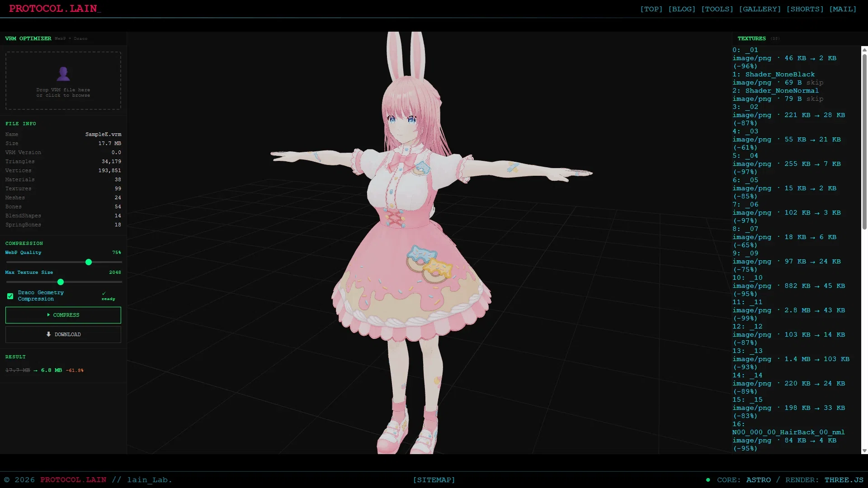Image resolution: width=868 pixels, height=488 pixels.
Task: Select the SampleE.vrm file name
Action: [103, 134]
